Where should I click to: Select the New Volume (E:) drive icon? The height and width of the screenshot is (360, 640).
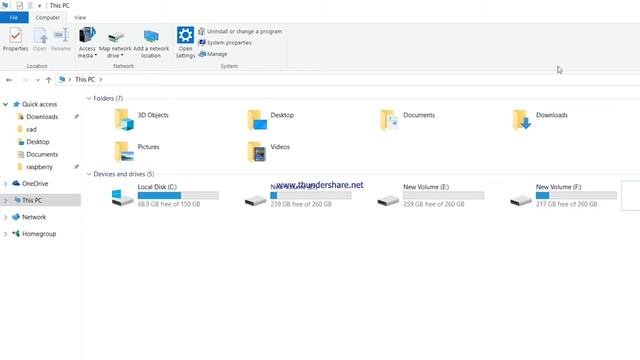[388, 200]
